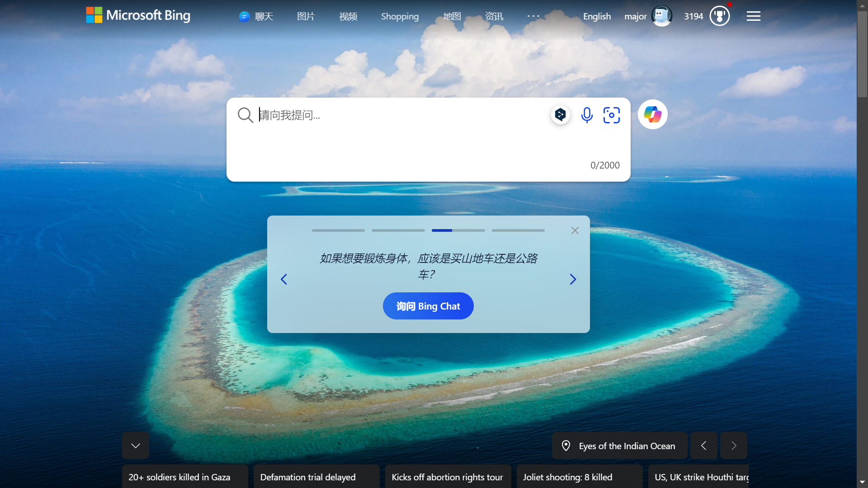Click the voice search microphone icon
The width and height of the screenshot is (868, 488).
[587, 115]
